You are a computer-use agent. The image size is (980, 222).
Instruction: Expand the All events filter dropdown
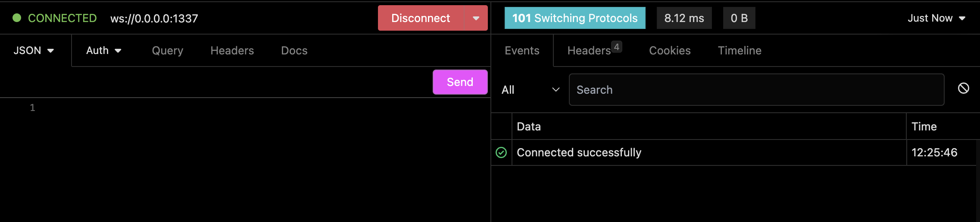[x=531, y=90]
